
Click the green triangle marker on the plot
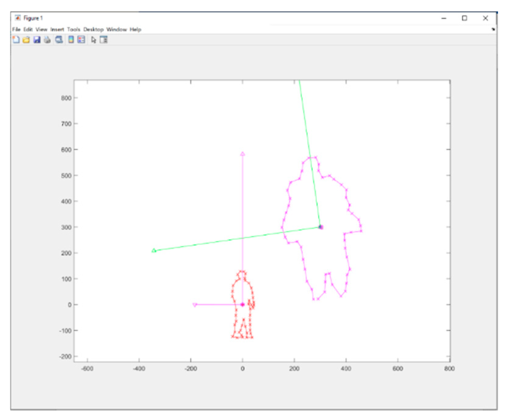point(154,250)
